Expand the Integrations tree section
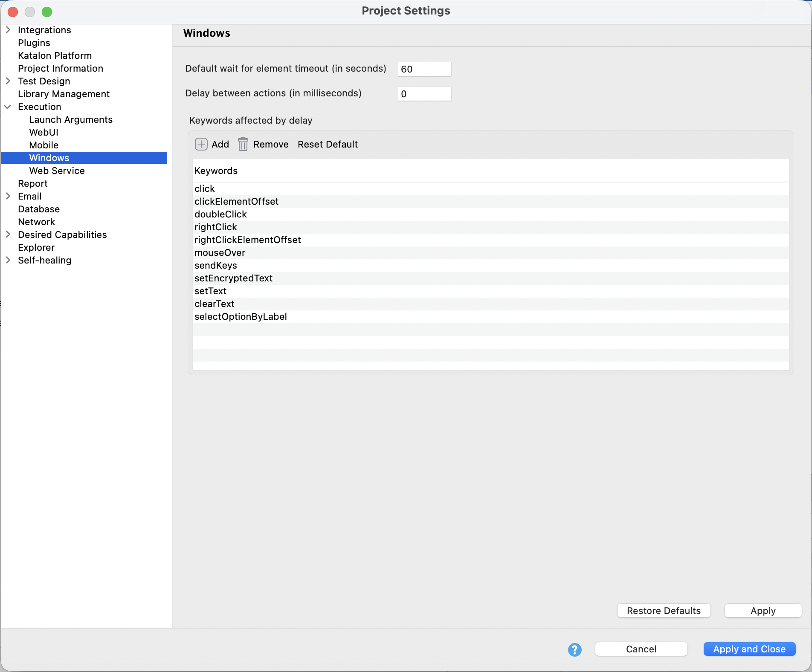This screenshot has height=672, width=812. coord(8,30)
